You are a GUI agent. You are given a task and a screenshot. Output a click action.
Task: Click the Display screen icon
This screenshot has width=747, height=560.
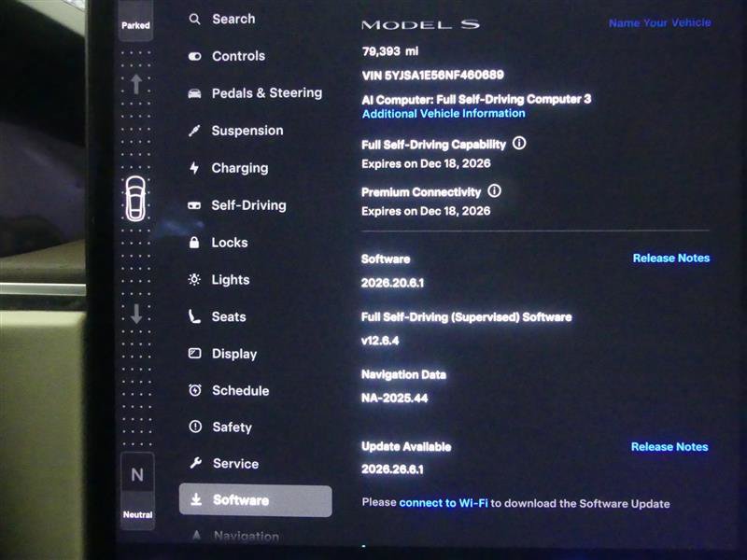click(194, 353)
